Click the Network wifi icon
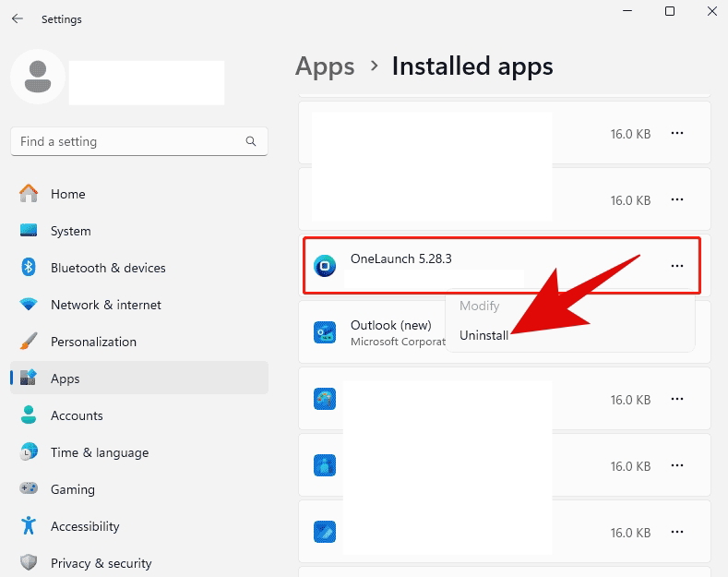 [x=29, y=305]
